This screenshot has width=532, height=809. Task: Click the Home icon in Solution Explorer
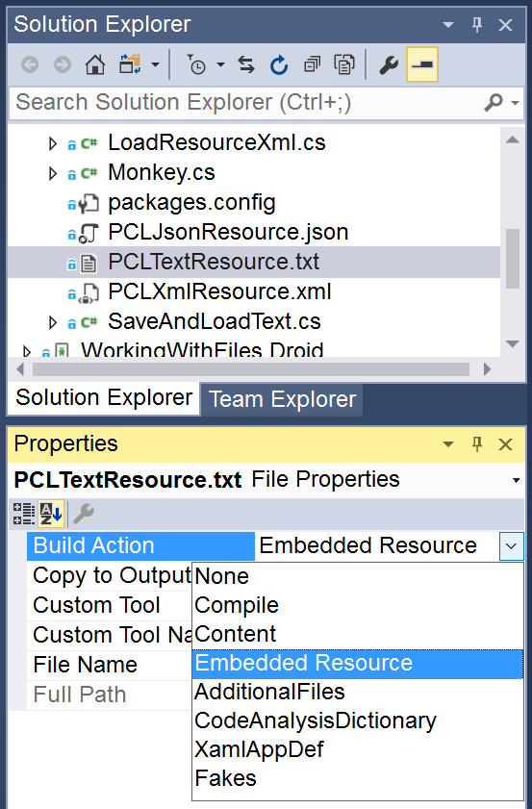tap(95, 65)
